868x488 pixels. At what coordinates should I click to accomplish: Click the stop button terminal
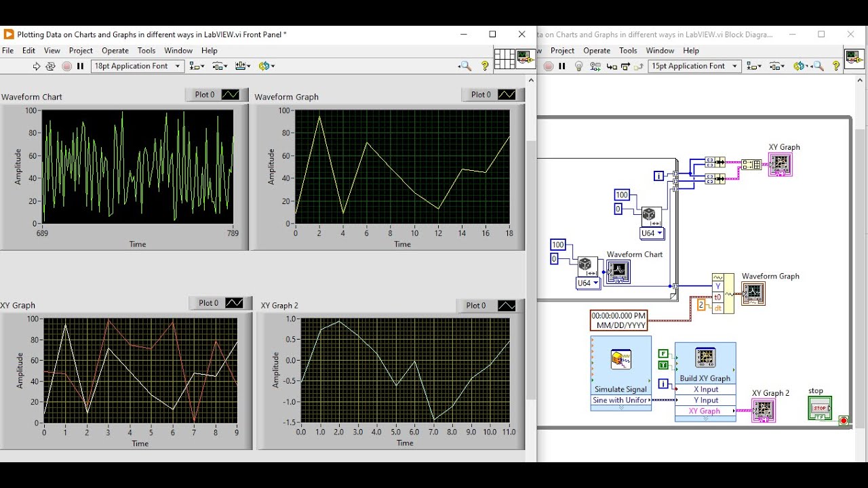[820, 408]
